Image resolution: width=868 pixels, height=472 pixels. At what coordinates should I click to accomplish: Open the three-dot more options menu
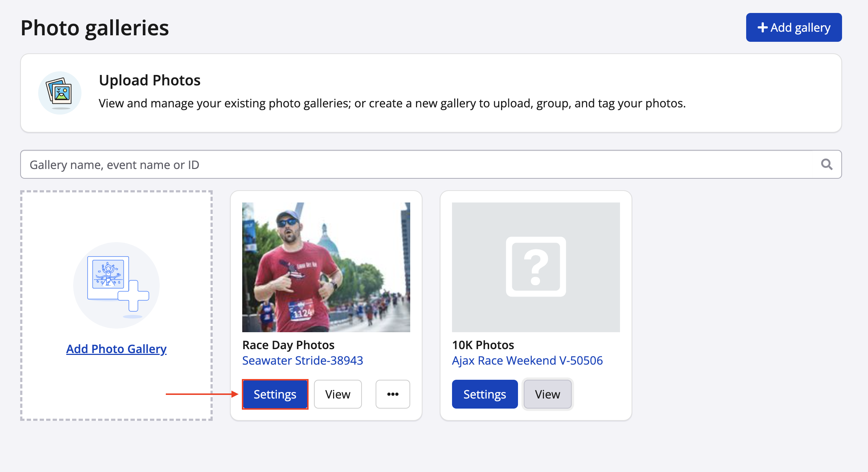tap(393, 394)
